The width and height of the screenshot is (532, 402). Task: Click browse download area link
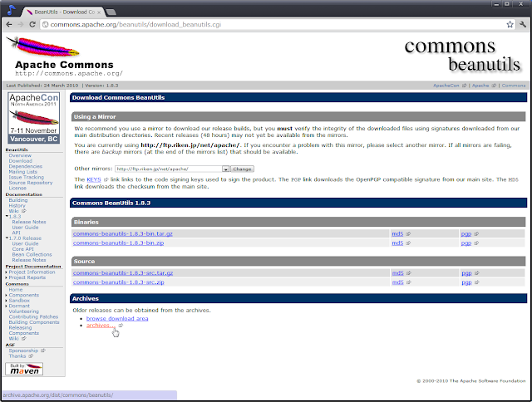tap(117, 319)
